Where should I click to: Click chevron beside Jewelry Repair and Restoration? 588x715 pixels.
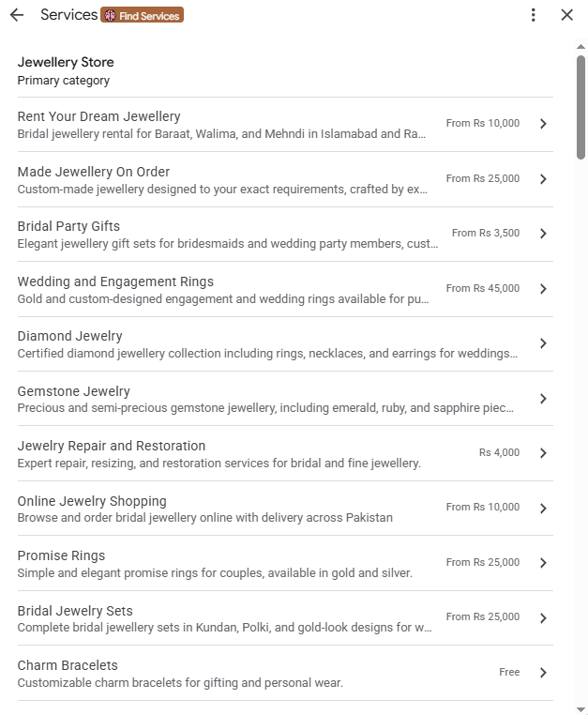point(543,453)
